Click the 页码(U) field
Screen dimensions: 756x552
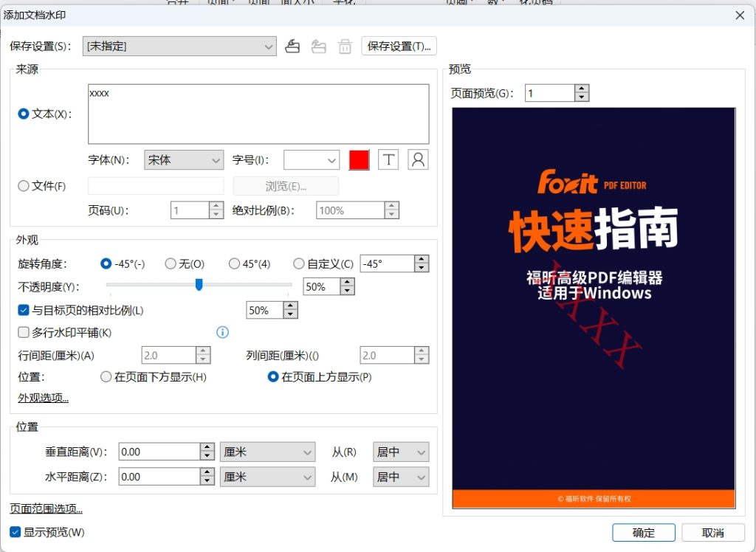point(190,210)
